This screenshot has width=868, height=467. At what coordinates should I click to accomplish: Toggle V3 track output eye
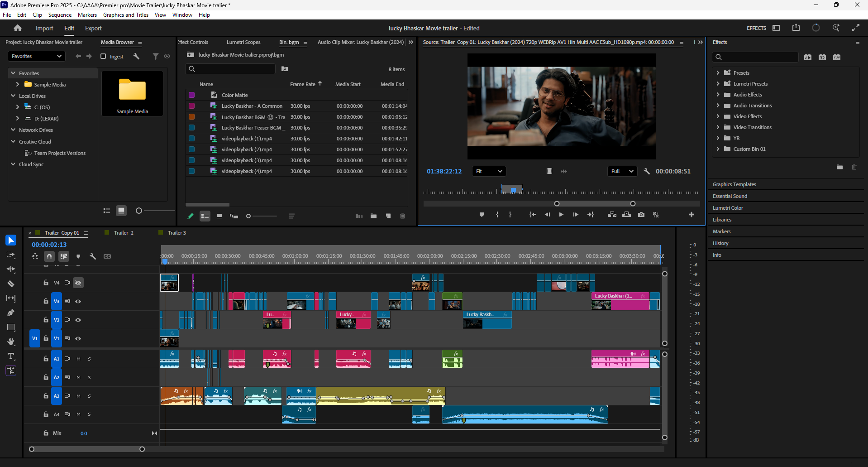coord(78,301)
